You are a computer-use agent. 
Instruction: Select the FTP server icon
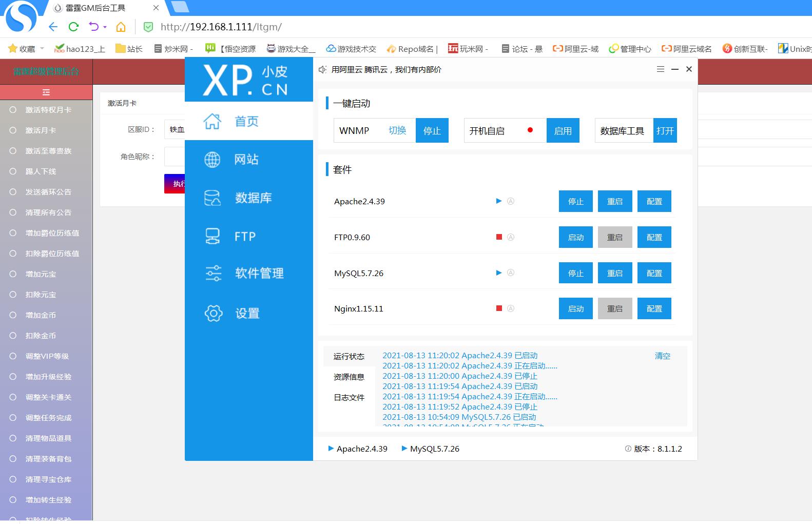tap(212, 236)
